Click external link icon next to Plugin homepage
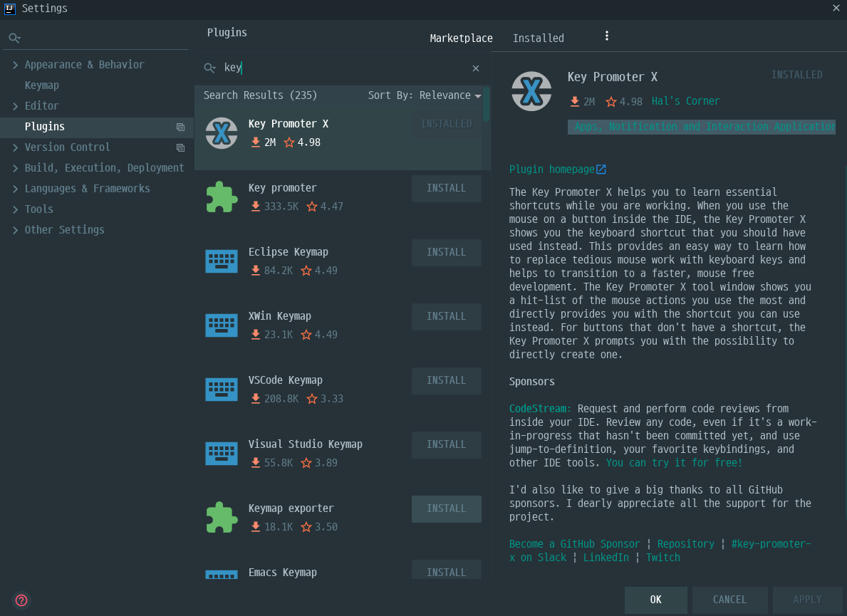The image size is (847, 616). pos(601,169)
